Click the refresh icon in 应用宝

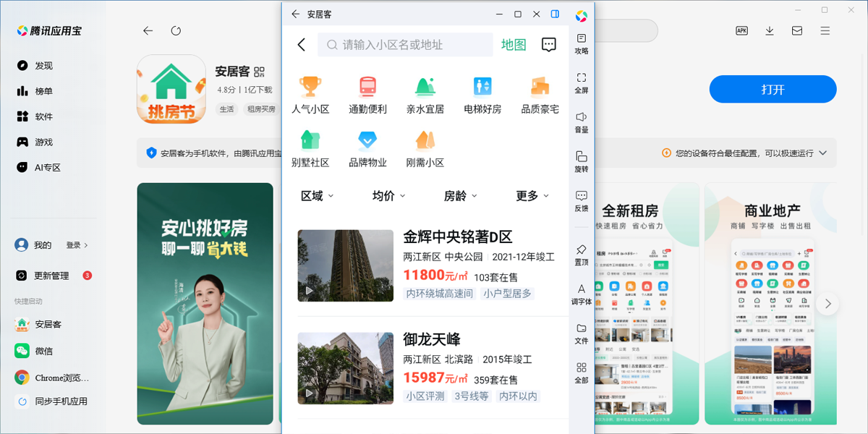[x=176, y=30]
